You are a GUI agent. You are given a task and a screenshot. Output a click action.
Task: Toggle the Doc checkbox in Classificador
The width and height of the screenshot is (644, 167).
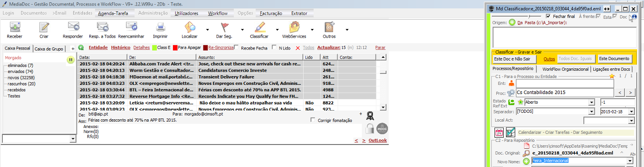615,16
